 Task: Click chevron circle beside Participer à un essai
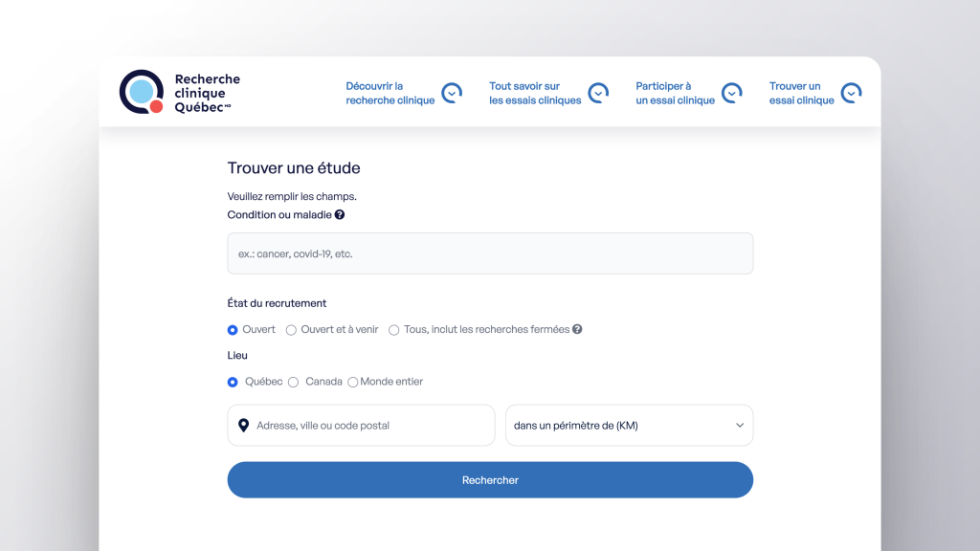[x=732, y=93]
